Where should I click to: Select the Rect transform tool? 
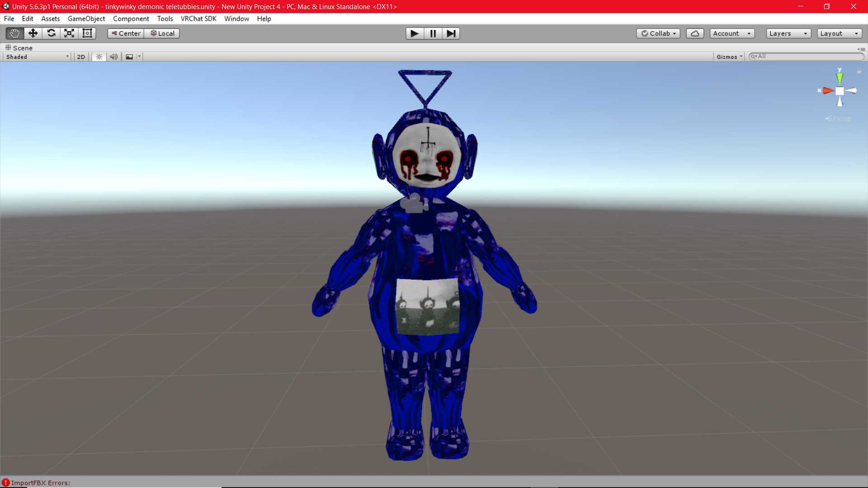tap(87, 33)
